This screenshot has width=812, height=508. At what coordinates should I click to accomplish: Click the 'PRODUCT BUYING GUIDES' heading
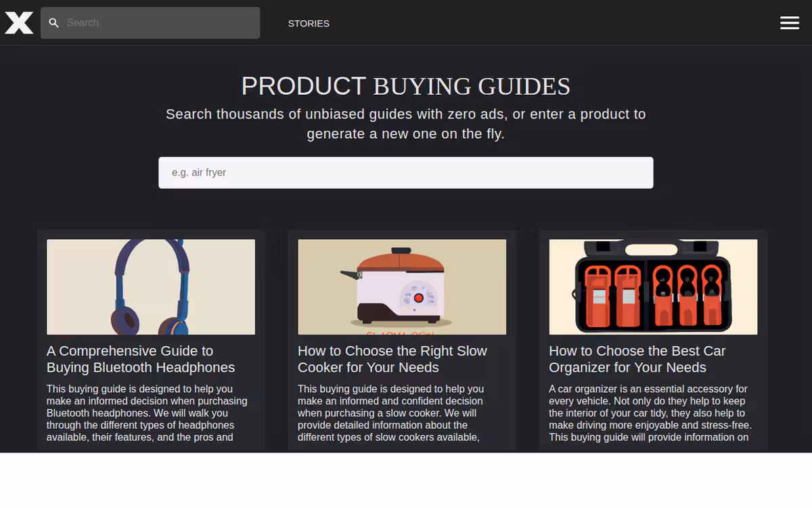406,86
